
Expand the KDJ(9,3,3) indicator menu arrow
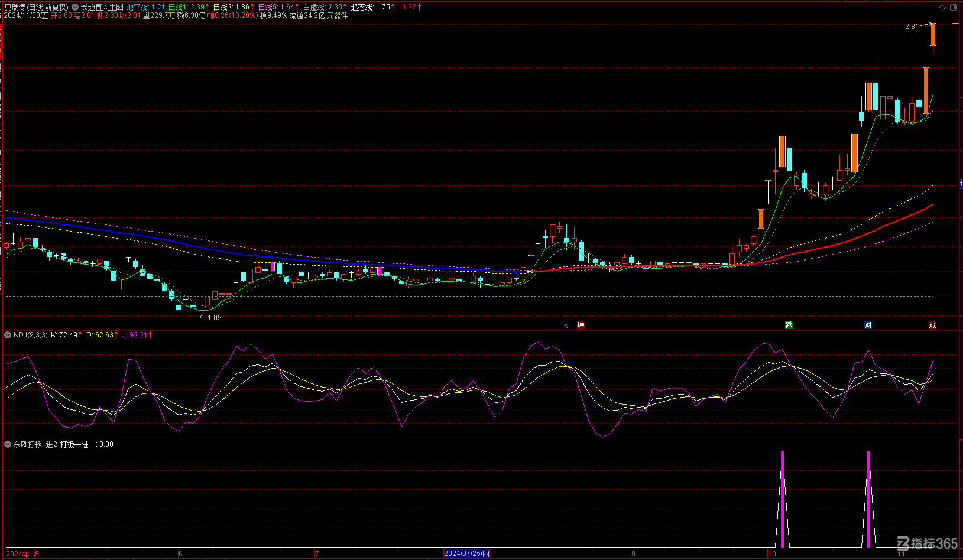tap(8, 335)
